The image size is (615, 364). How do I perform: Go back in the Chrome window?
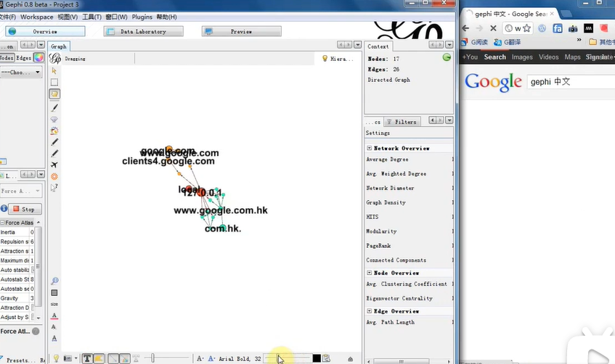[465, 28]
